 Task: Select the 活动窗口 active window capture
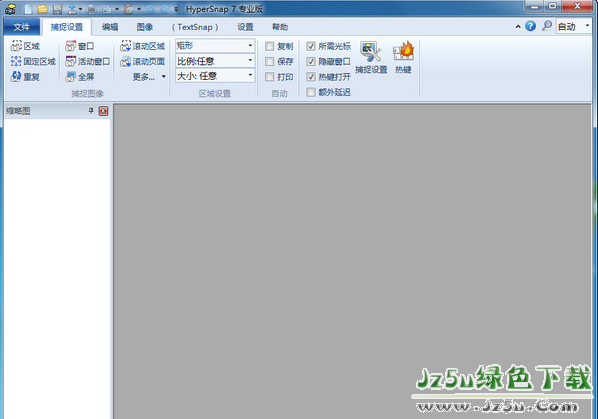tap(87, 61)
